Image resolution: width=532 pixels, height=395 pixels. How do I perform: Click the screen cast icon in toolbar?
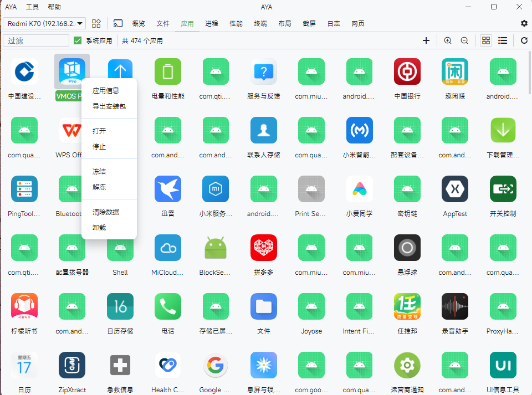[117, 23]
